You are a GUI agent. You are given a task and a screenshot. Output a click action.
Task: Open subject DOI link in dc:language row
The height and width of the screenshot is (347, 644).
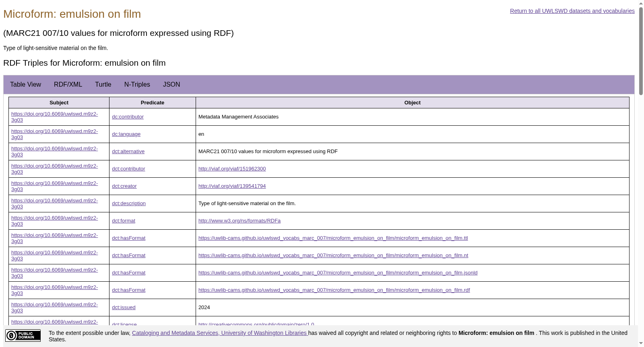pyautogui.click(x=54, y=134)
